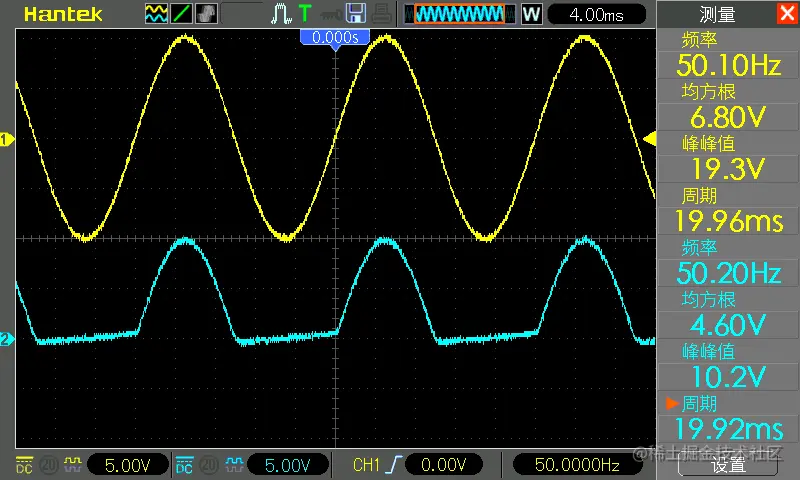The width and height of the screenshot is (800, 480).
Task: Click the CH1 yellow DC coupling icon
Action: click(x=24, y=465)
